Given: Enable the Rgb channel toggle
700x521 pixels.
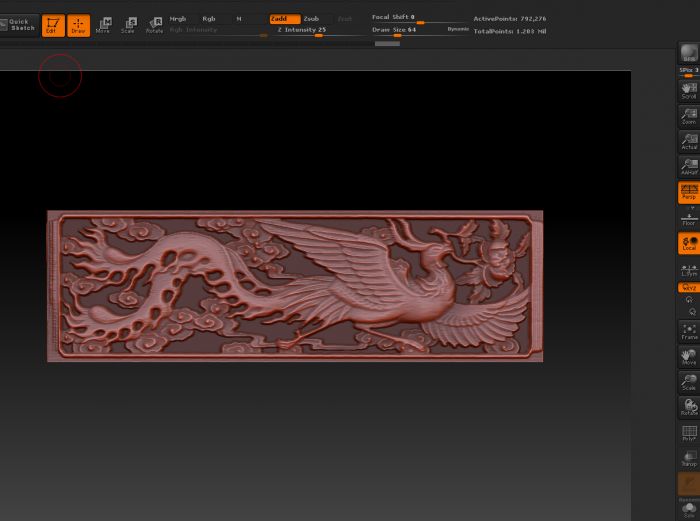Looking at the screenshot, I should tap(208, 19).
